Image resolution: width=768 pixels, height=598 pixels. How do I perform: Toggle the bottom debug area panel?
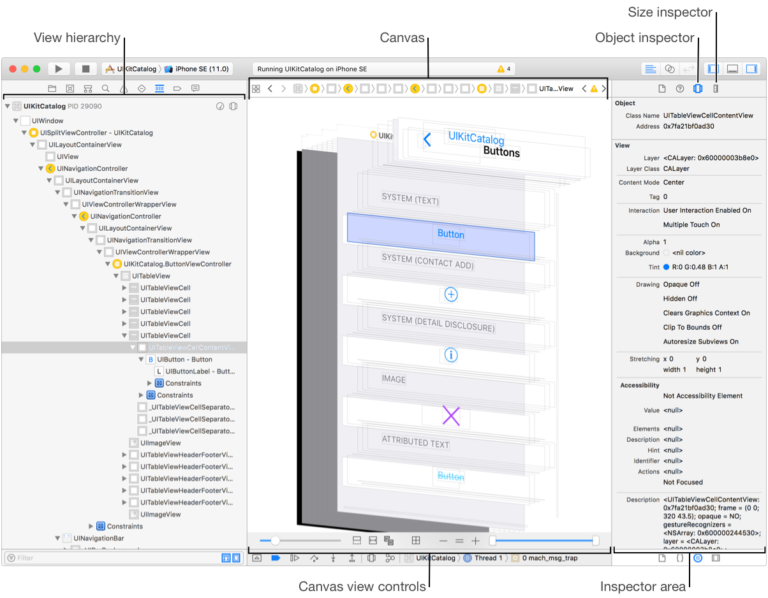point(731,69)
